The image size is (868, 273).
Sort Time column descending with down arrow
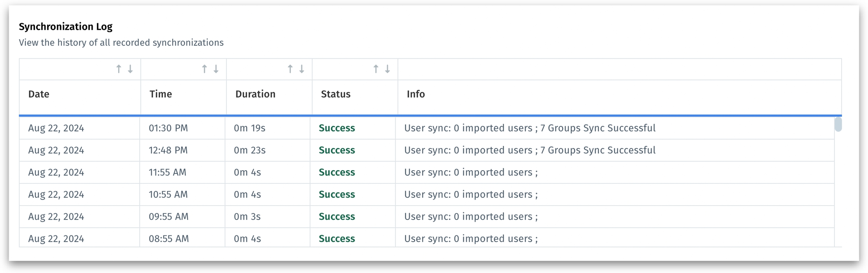coord(216,69)
